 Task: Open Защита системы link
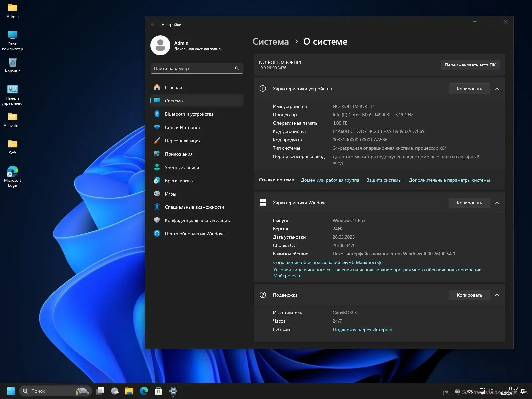coord(384,180)
